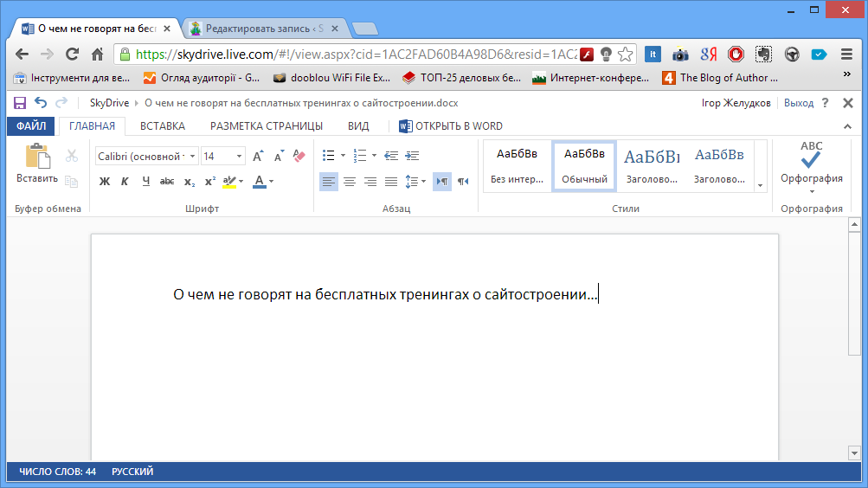Click ОТКРЫТЬ В WORD button

(451, 125)
